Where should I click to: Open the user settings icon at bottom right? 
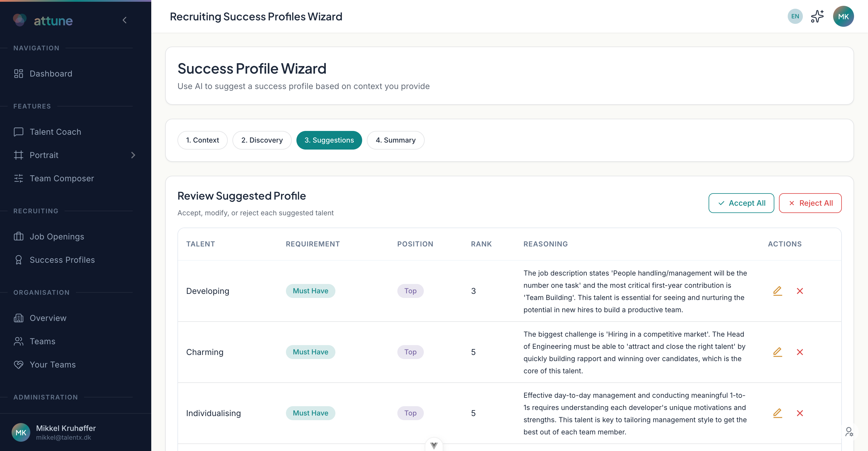[849, 432]
